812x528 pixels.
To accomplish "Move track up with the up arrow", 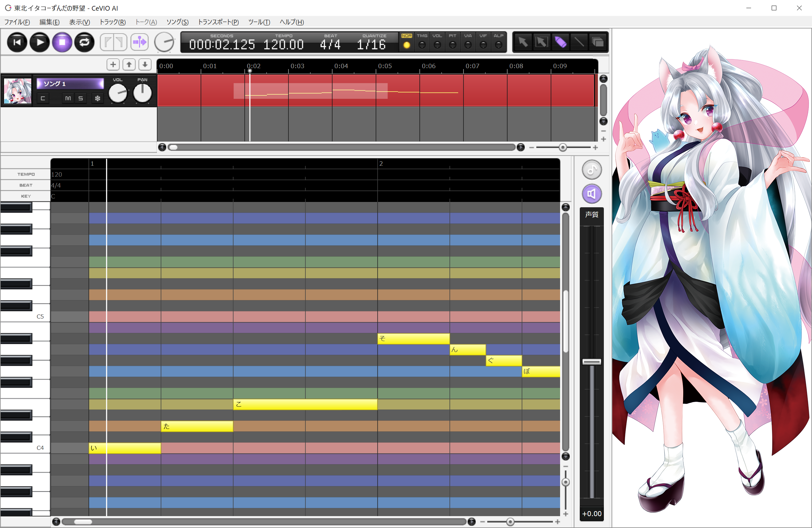I will 129,64.
